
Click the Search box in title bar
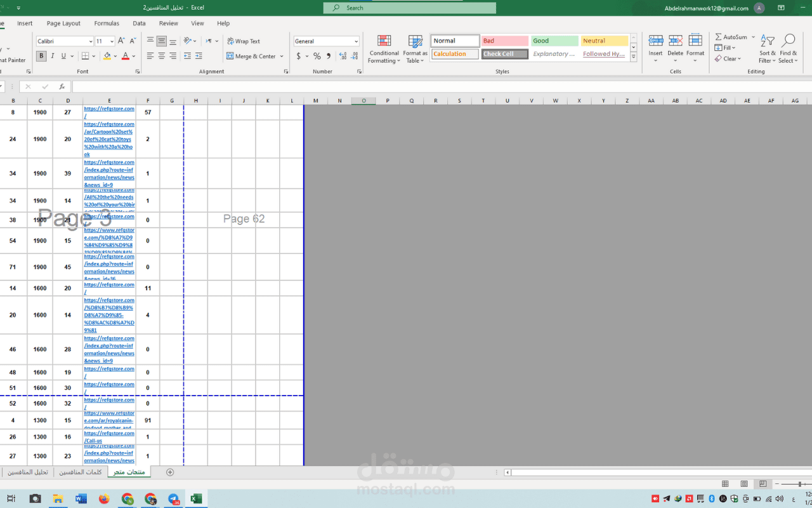click(x=410, y=8)
